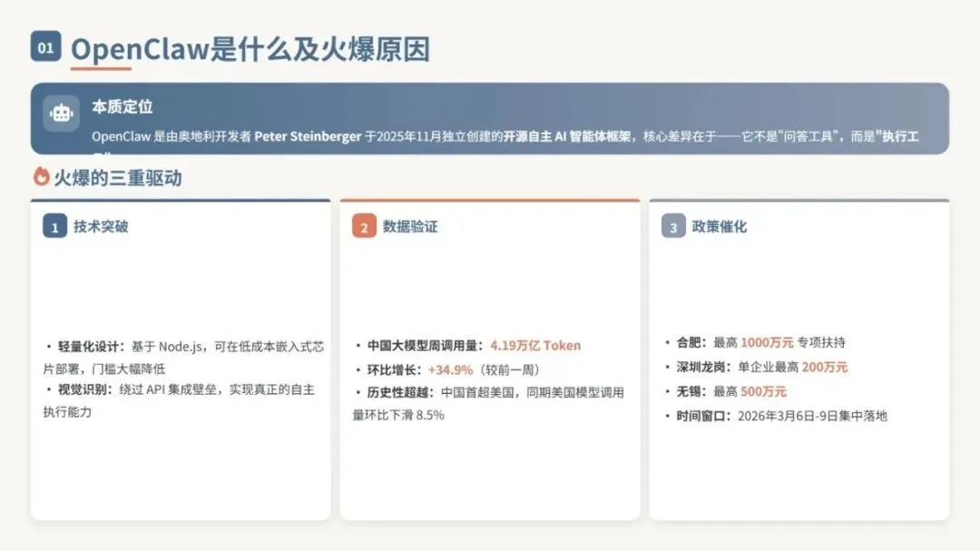Click the bold 开源自主 AI 智能体框架 text

pos(567,136)
